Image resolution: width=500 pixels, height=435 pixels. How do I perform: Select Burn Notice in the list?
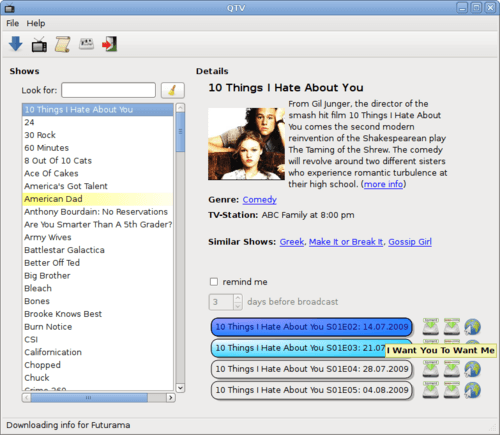click(98, 327)
